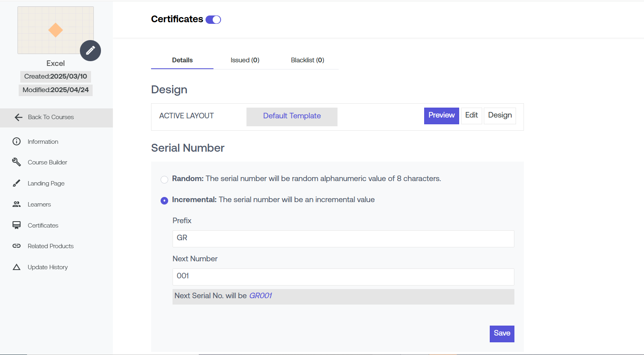Screen dimensions: 644x355
Task: Click the pencil edit icon on course thumbnail
Action: tap(90, 50)
